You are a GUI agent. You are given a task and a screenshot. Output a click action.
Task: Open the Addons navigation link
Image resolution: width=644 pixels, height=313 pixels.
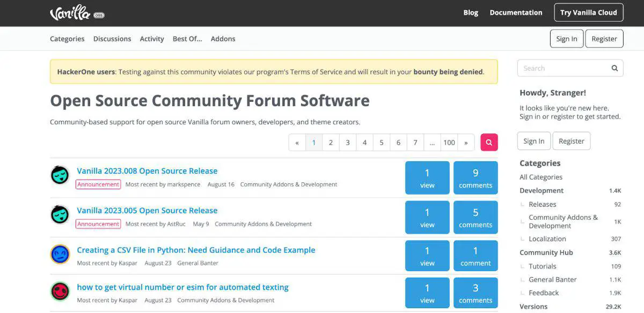coord(223,39)
